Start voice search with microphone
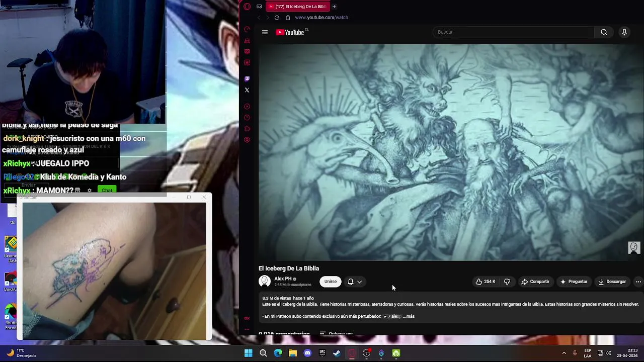Image resolution: width=644 pixels, height=362 pixels. click(x=624, y=32)
